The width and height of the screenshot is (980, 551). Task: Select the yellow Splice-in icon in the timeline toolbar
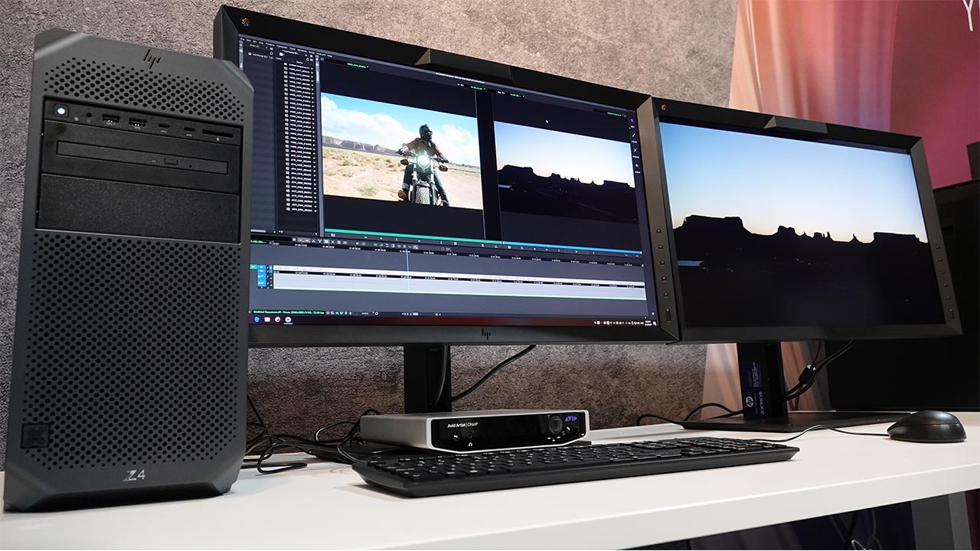[x=301, y=239]
